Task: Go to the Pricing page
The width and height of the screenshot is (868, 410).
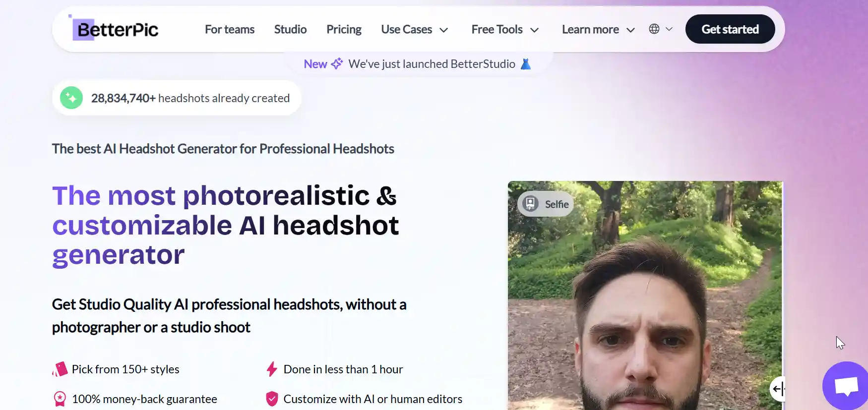Action: click(x=344, y=29)
